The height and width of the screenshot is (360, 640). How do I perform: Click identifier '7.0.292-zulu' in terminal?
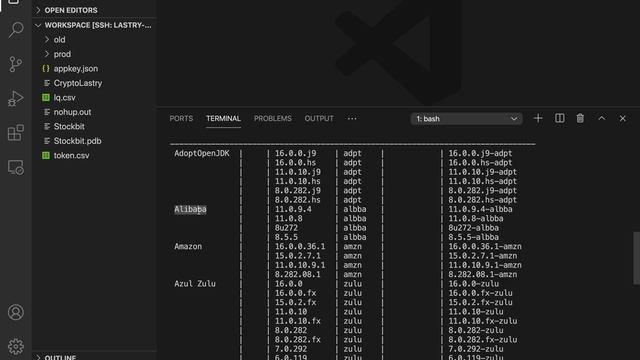[476, 349]
